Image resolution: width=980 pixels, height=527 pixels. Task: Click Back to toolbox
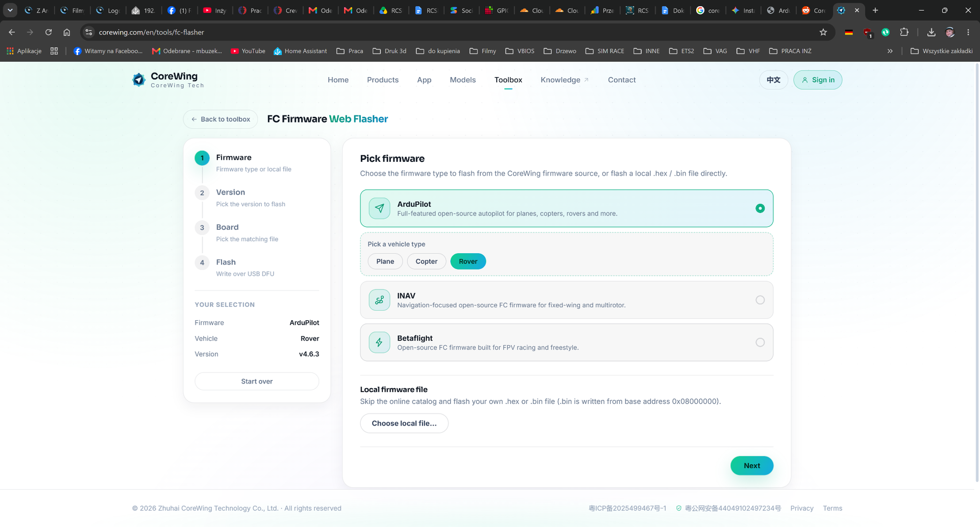click(x=220, y=119)
